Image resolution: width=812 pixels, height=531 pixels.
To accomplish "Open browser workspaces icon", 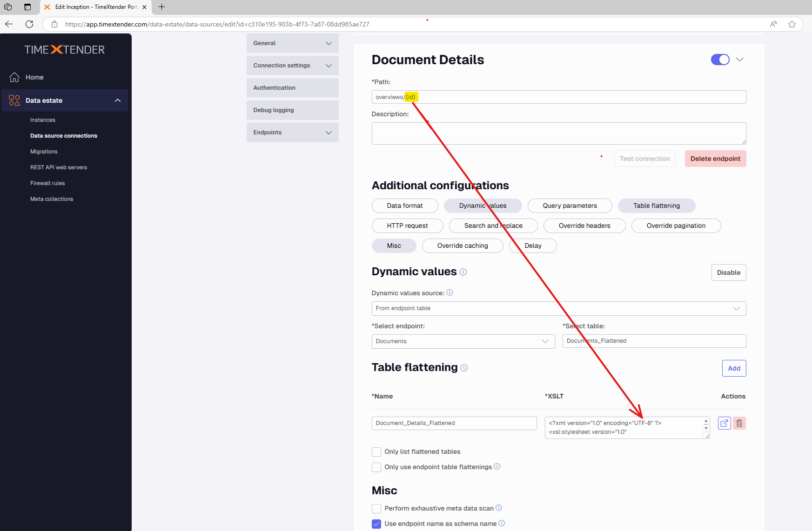I will coord(8,7).
